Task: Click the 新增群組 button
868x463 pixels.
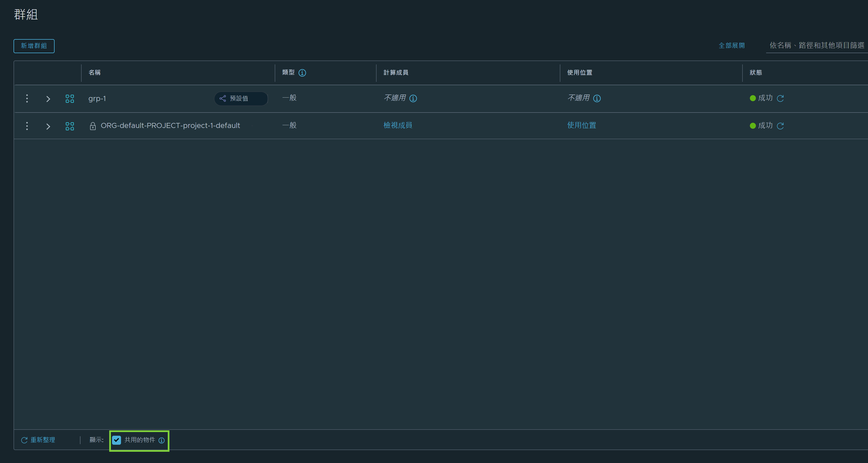Action: 34,46
